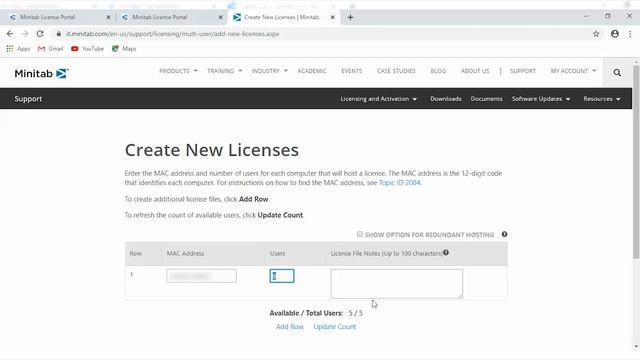The image size is (640, 360).
Task: Expand Software Updates dropdown
Action: [541, 99]
